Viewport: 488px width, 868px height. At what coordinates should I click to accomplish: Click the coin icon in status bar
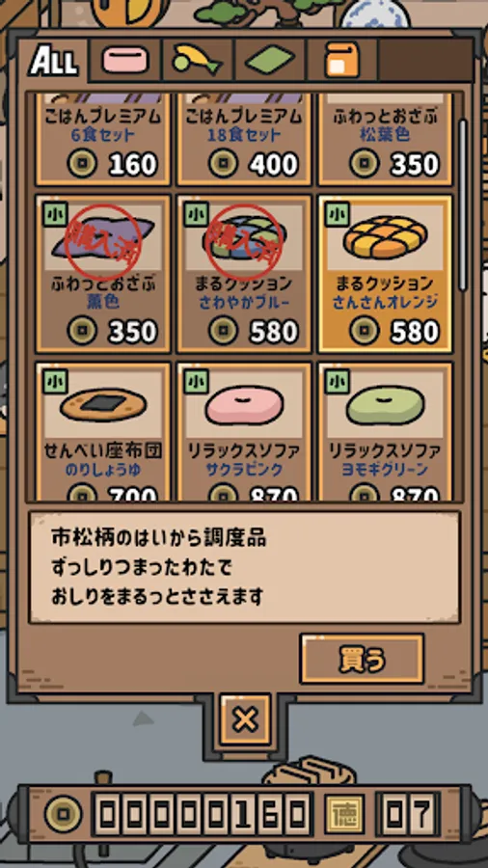pyautogui.click(x=63, y=814)
